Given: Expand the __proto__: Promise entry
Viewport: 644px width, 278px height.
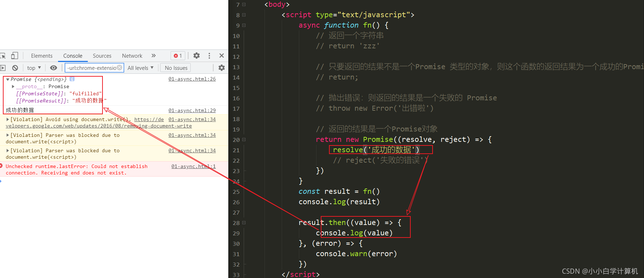Looking at the screenshot, I should [x=13, y=86].
